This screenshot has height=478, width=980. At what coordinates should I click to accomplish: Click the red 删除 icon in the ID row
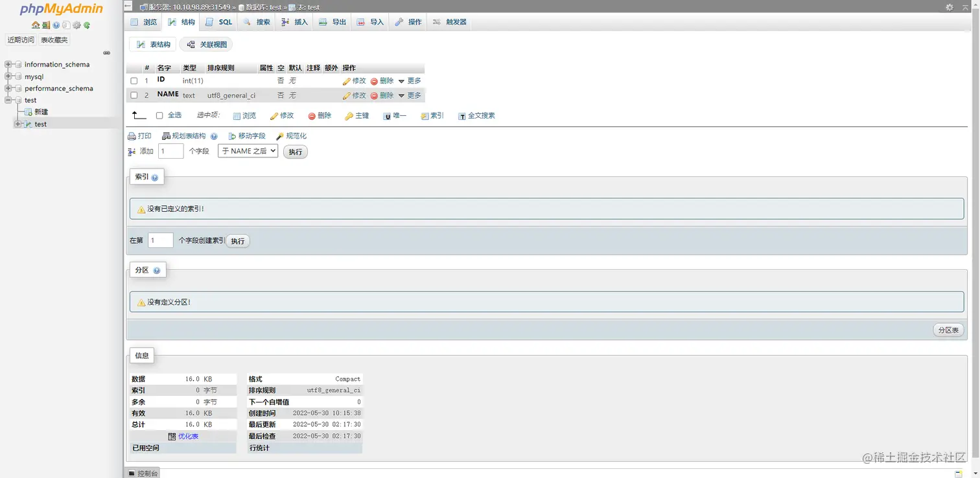pos(374,81)
